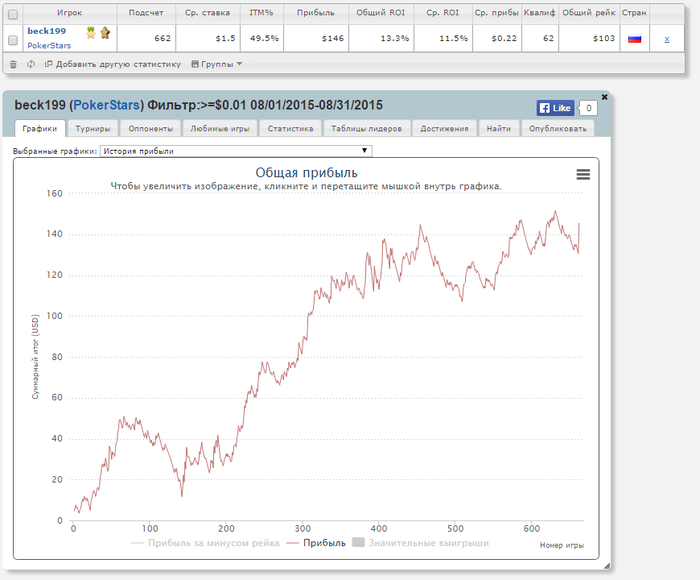Open the Достижения tab
Image resolution: width=700 pixels, height=580 pixels.
tap(444, 129)
